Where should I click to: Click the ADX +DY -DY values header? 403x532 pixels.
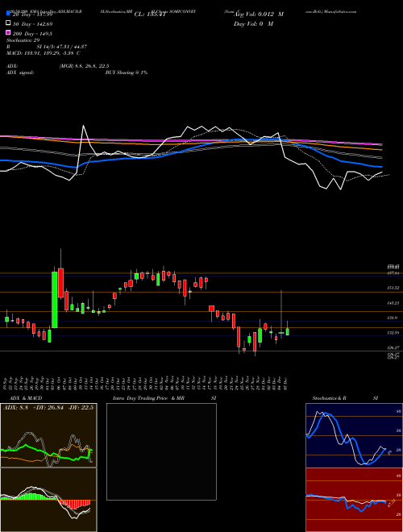pos(48,407)
